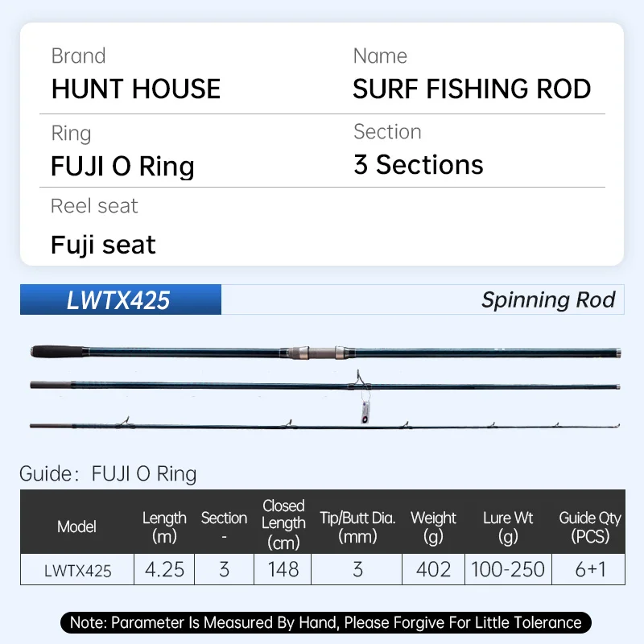The width and height of the screenshot is (644, 644).
Task: Click the 402 weight cell
Action: pyautogui.click(x=433, y=570)
